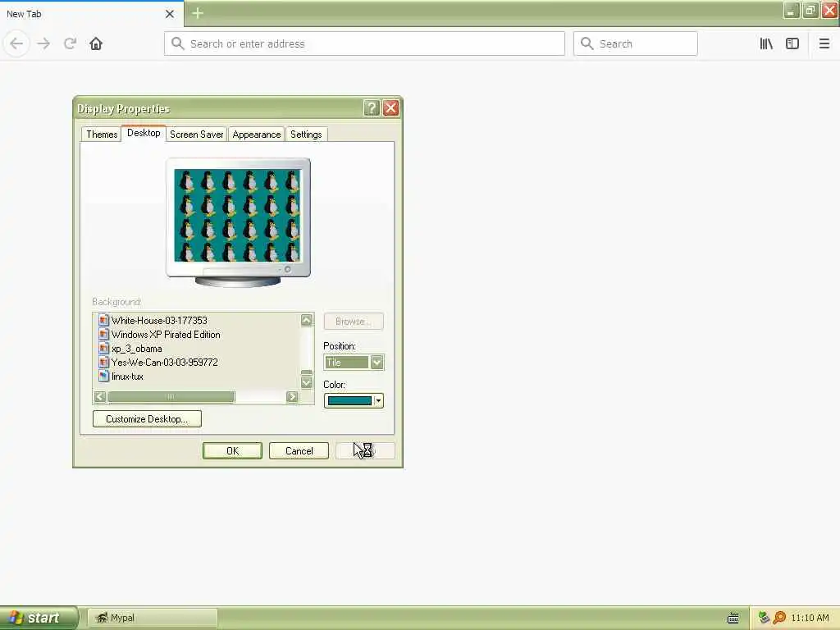
Task: Open the Themes tab
Action: 102,135
